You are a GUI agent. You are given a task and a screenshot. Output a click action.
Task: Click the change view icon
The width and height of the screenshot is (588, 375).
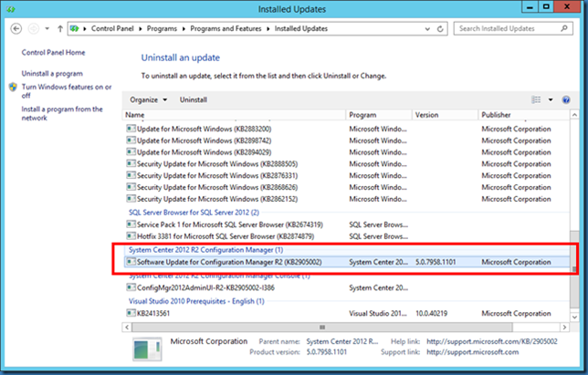point(536,99)
